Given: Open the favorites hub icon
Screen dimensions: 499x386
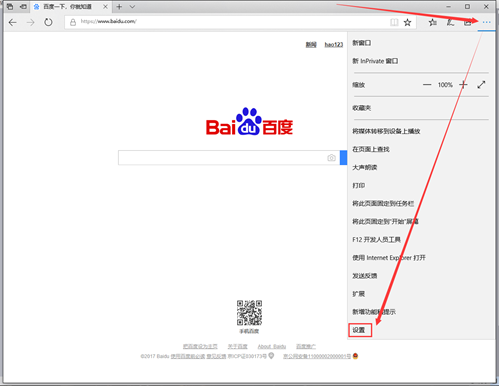Looking at the screenshot, I should click(x=433, y=22).
